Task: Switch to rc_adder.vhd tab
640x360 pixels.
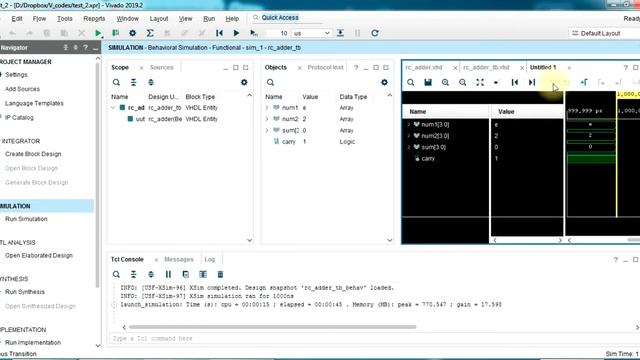Action: click(x=424, y=67)
